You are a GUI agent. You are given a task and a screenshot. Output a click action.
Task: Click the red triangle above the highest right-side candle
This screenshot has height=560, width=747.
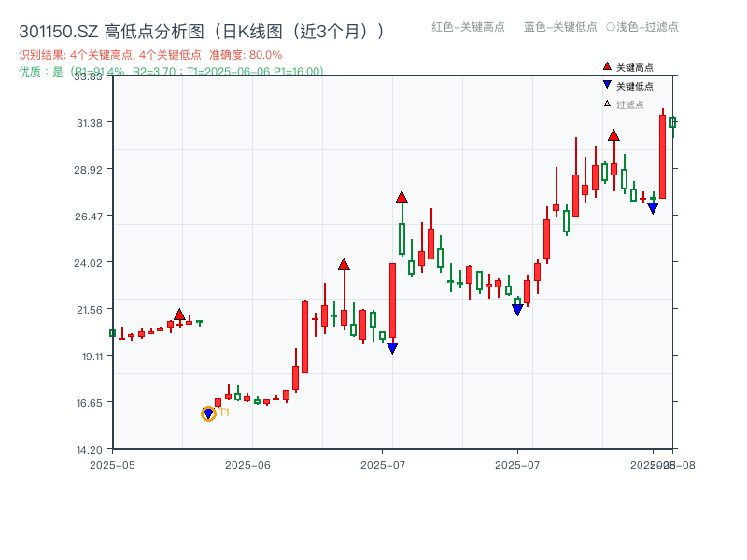613,135
